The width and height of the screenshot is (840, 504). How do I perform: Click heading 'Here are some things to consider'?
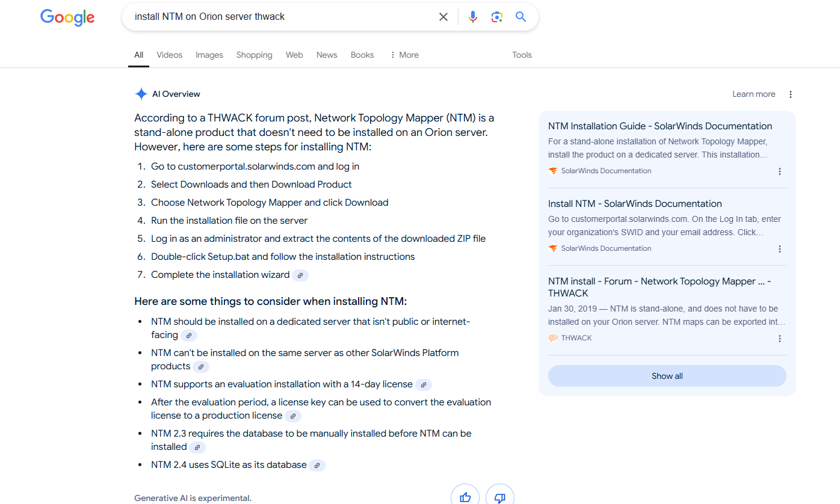270,301
